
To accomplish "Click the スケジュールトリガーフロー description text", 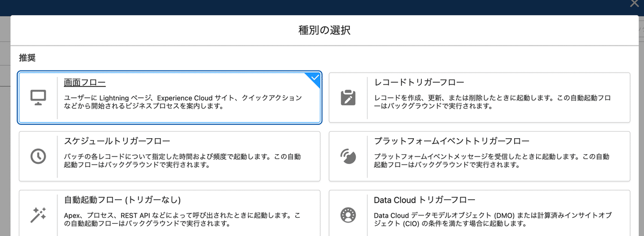I will [x=182, y=161].
